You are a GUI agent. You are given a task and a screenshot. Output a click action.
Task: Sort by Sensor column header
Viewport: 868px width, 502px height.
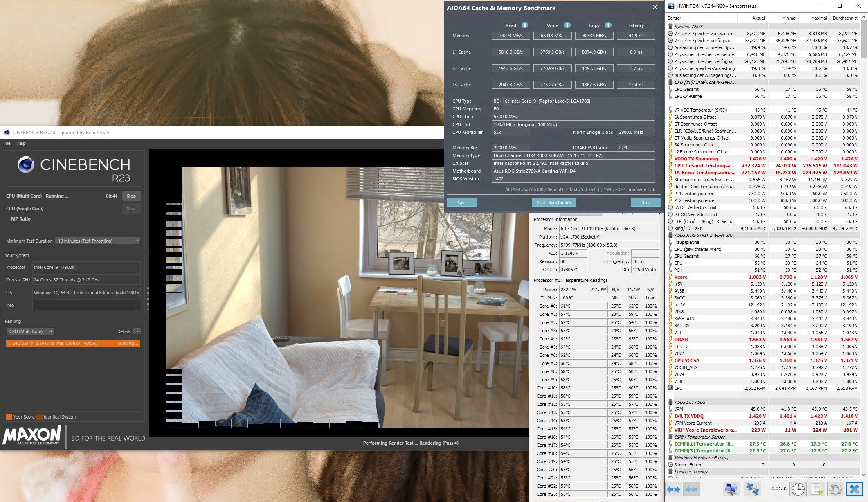702,18
